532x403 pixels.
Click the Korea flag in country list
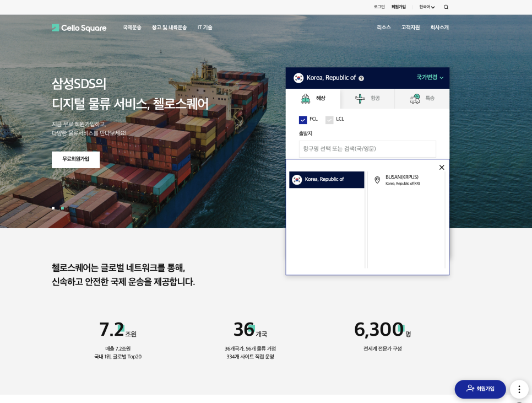pyautogui.click(x=297, y=179)
